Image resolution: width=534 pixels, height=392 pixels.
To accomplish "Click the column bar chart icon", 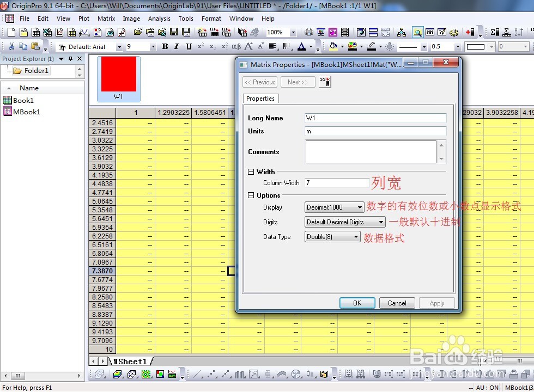I will point(240,375).
